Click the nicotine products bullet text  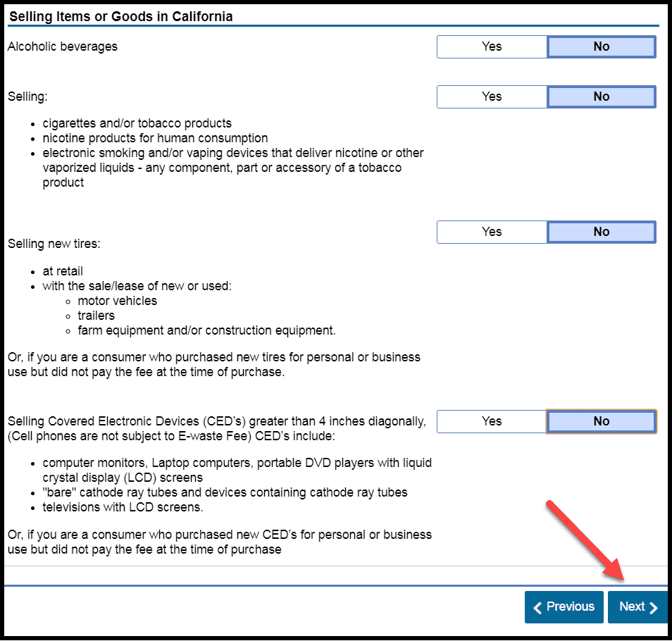155,138
